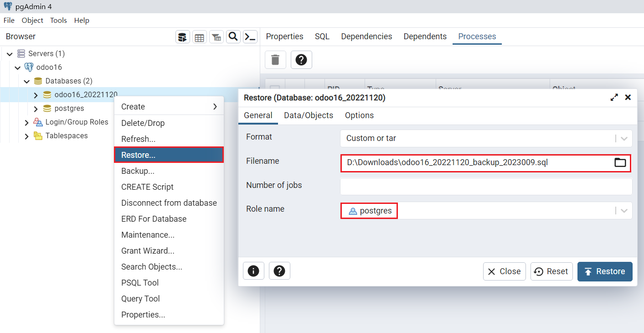Collapse the Servers (1) tree node
644x333 pixels.
[x=10, y=54]
